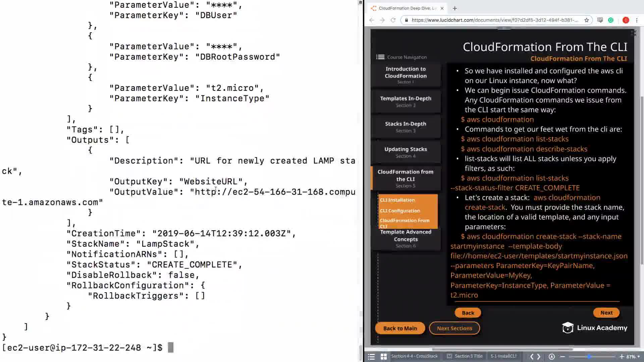Viewport: 644px width, 362px height.
Task: Bookmark this page with the star icon
Action: click(x=587, y=20)
